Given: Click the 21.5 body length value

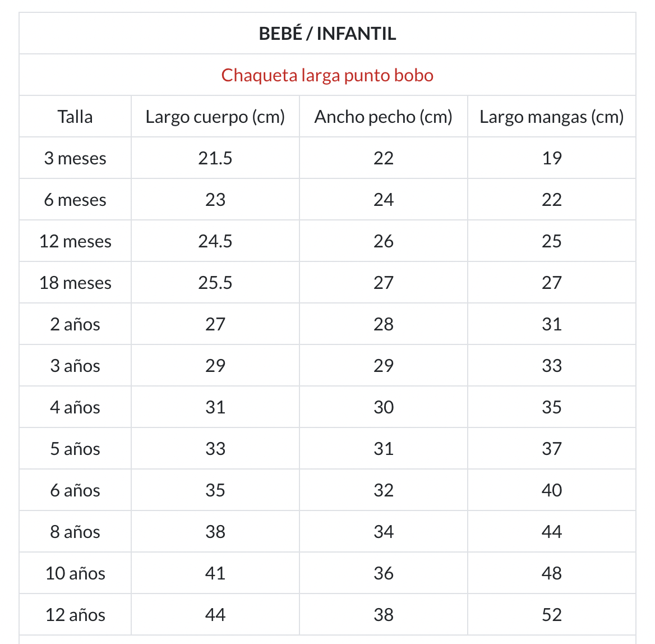Looking at the screenshot, I should [x=215, y=158].
